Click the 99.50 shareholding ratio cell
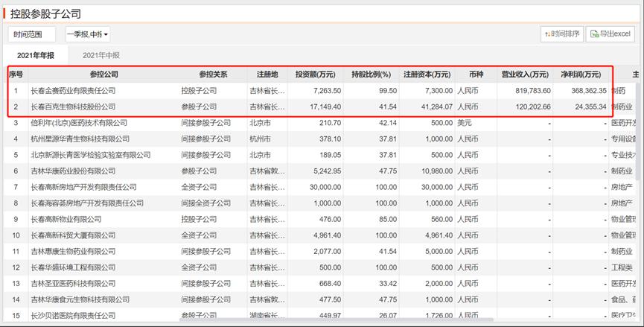Viewport: 644px width, 327px height. click(388, 91)
